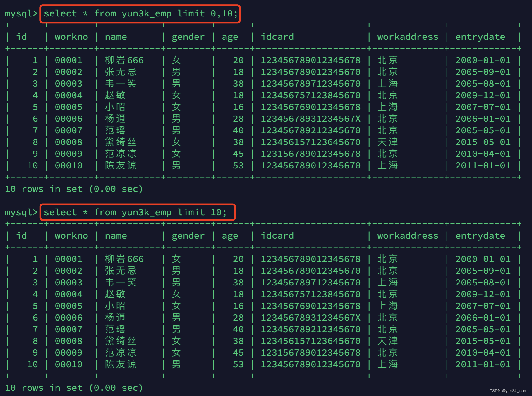Click the 'gender' header in limit 0,10 results
The height and width of the screenshot is (396, 532).
click(188, 37)
